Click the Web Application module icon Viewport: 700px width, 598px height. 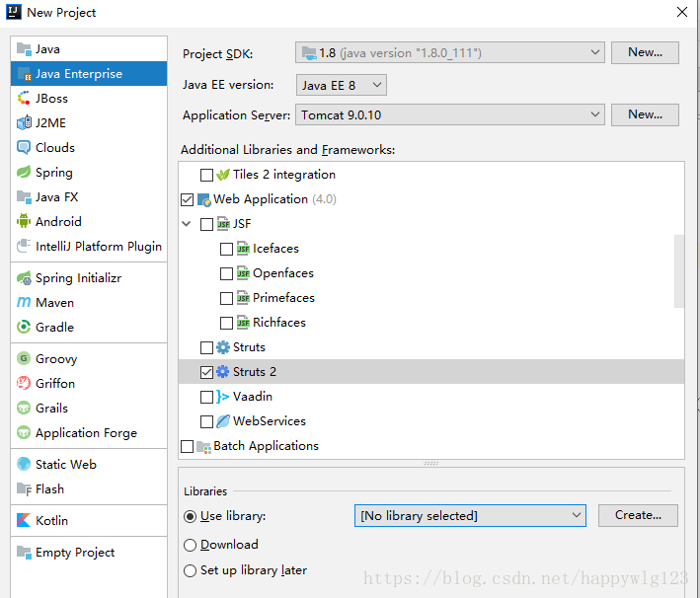click(203, 199)
